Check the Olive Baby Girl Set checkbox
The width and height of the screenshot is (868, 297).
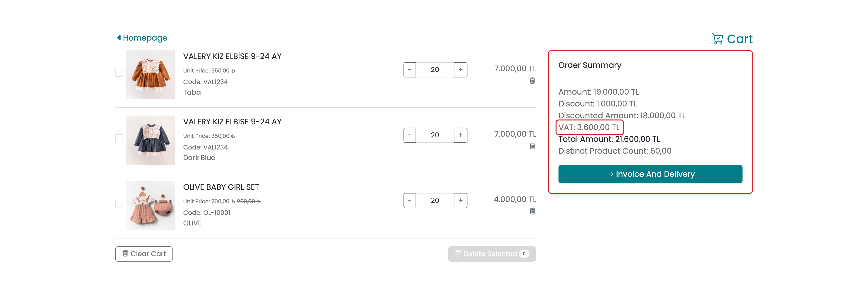tap(119, 203)
